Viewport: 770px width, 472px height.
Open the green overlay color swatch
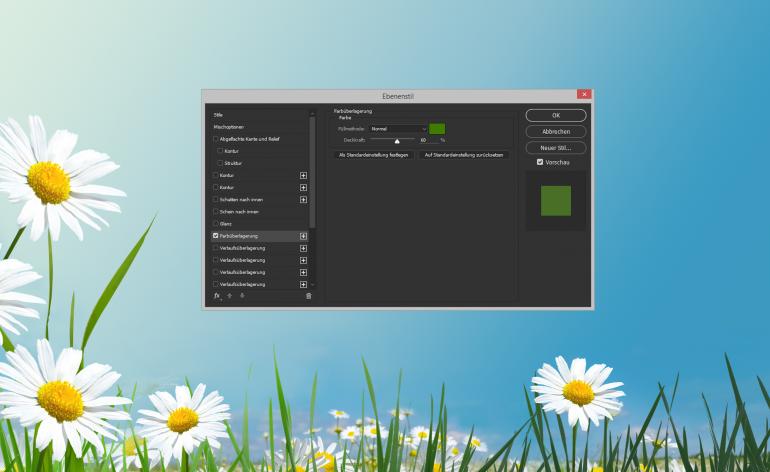pos(437,129)
